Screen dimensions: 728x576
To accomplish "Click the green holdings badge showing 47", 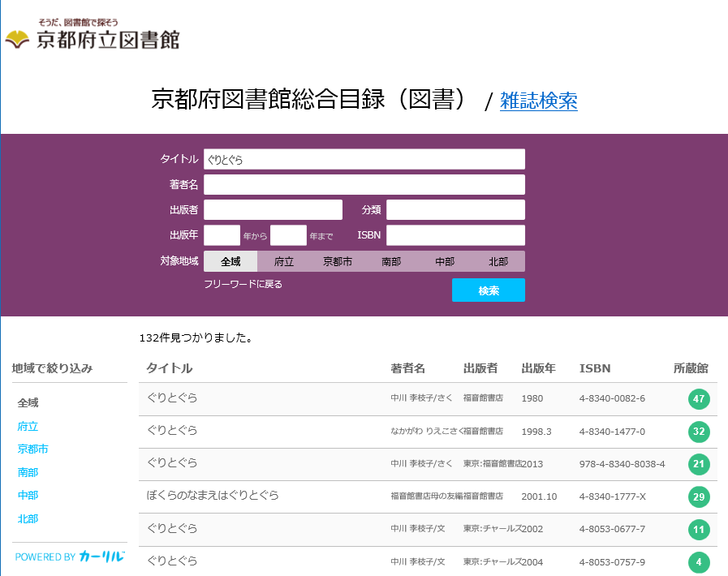I will [698, 399].
